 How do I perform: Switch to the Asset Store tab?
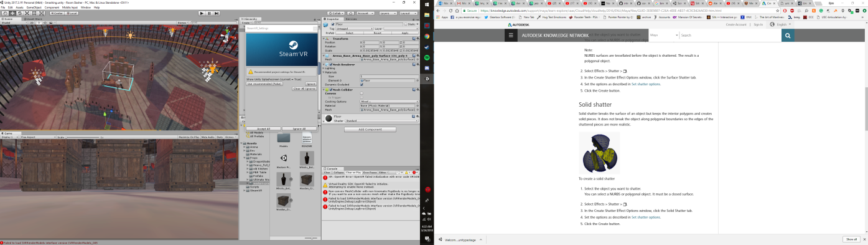coord(33,19)
